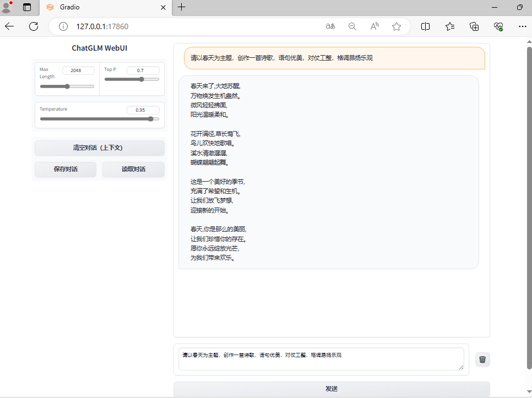Open the Favorites list icon
Viewport: 532px width, 398px height.
pyautogui.click(x=450, y=26)
